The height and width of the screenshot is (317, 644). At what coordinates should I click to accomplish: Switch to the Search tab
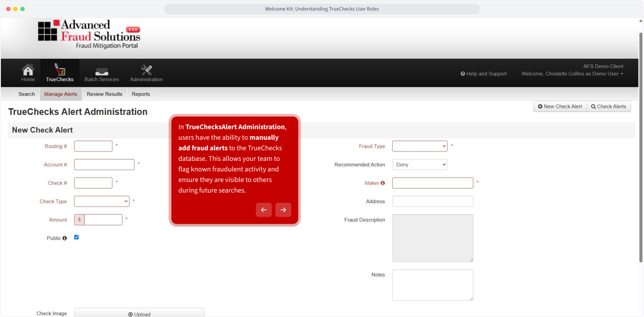click(x=27, y=94)
